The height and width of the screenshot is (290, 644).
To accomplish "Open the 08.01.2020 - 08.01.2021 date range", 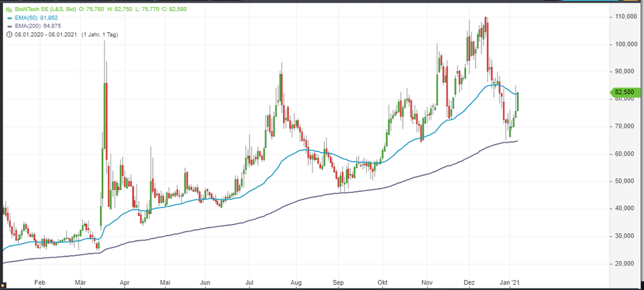I will [44, 34].
